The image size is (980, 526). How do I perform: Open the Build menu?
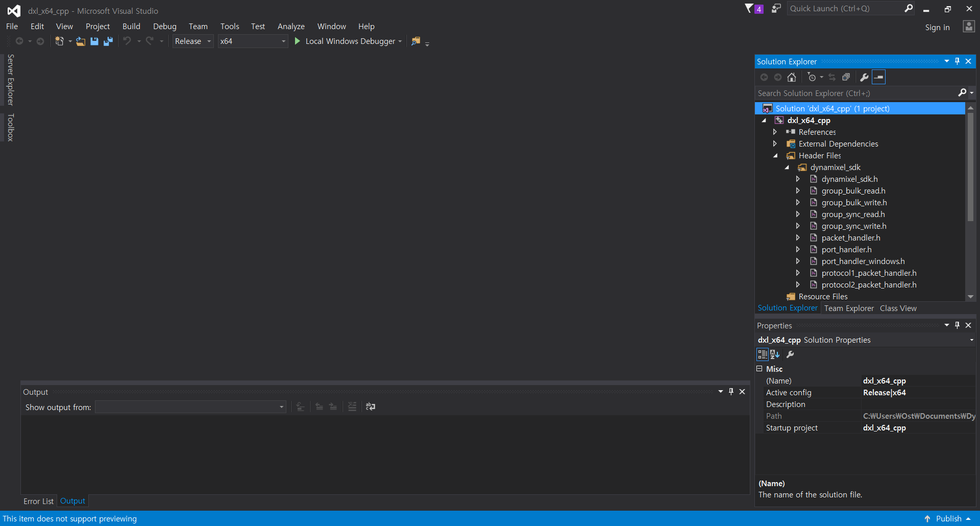[131, 27]
